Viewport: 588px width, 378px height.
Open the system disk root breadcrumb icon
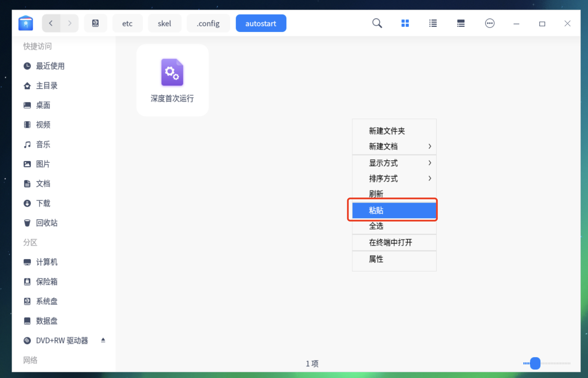[96, 23]
